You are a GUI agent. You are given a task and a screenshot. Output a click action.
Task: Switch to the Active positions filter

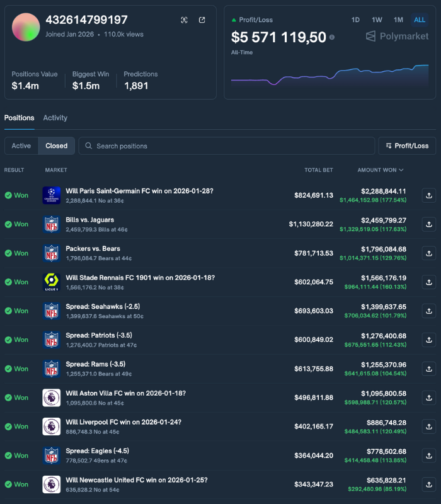tap(21, 146)
